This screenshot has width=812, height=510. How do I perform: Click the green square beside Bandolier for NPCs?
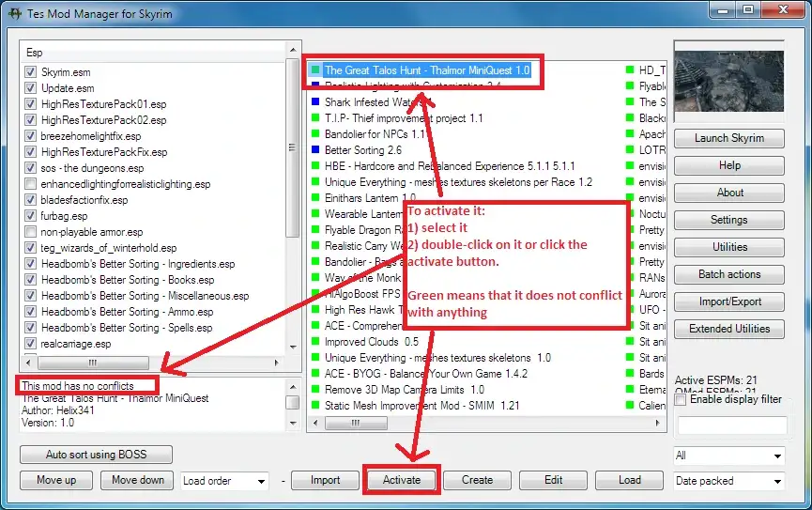coord(316,134)
